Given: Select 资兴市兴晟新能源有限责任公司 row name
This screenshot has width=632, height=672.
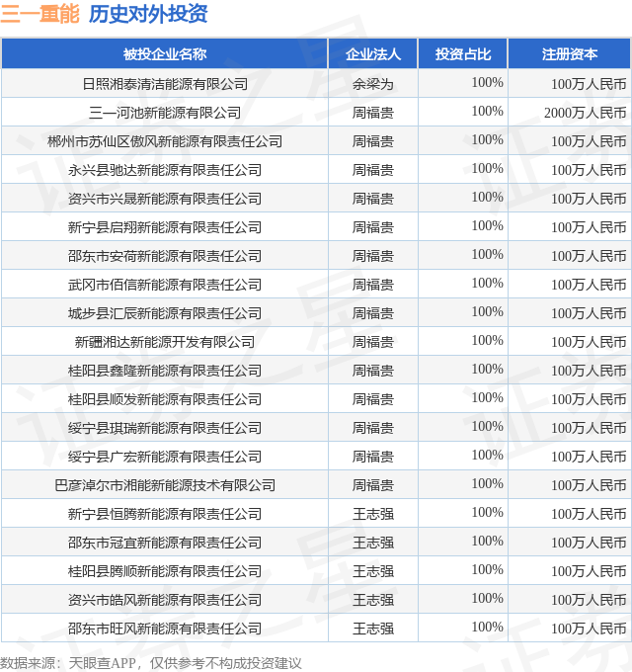Looking at the screenshot, I should pyautogui.click(x=165, y=199).
